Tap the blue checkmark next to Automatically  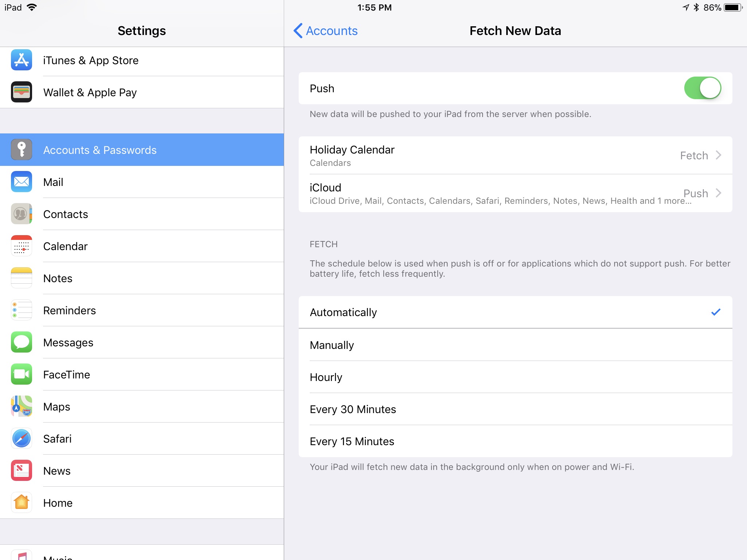716,312
